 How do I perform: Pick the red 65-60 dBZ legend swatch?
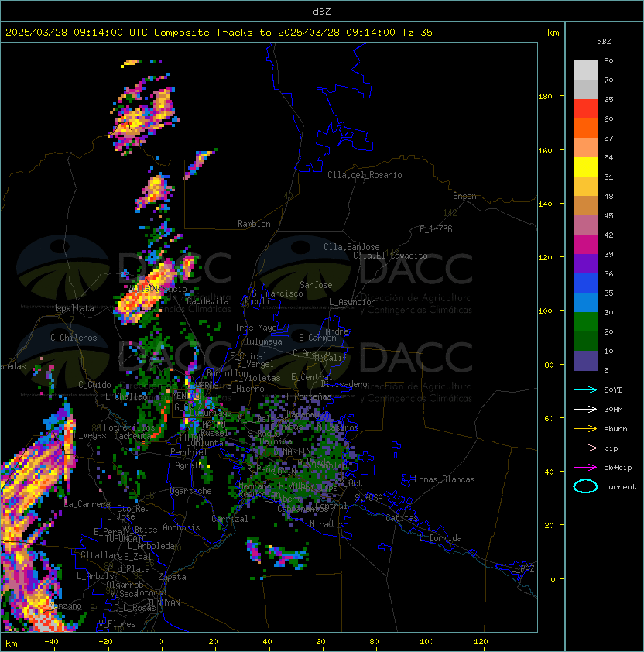(585, 108)
